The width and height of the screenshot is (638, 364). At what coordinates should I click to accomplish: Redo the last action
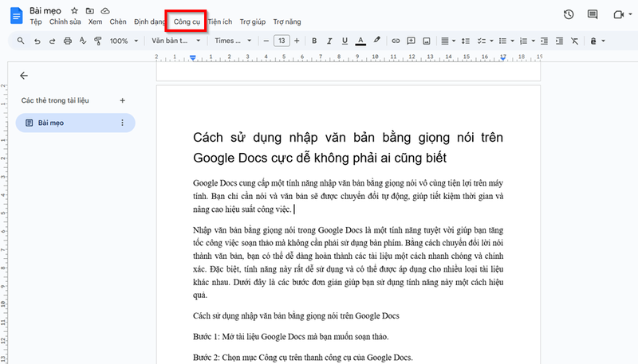tap(52, 41)
